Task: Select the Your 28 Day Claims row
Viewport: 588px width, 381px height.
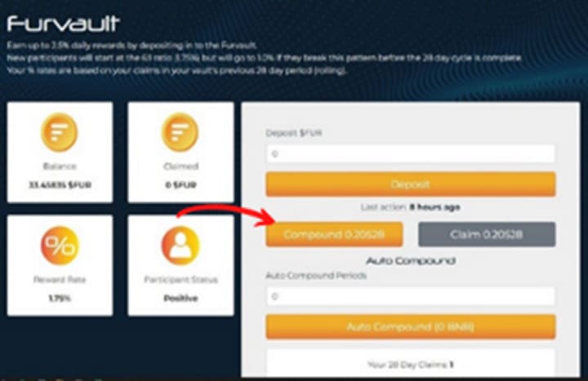Action: click(411, 364)
